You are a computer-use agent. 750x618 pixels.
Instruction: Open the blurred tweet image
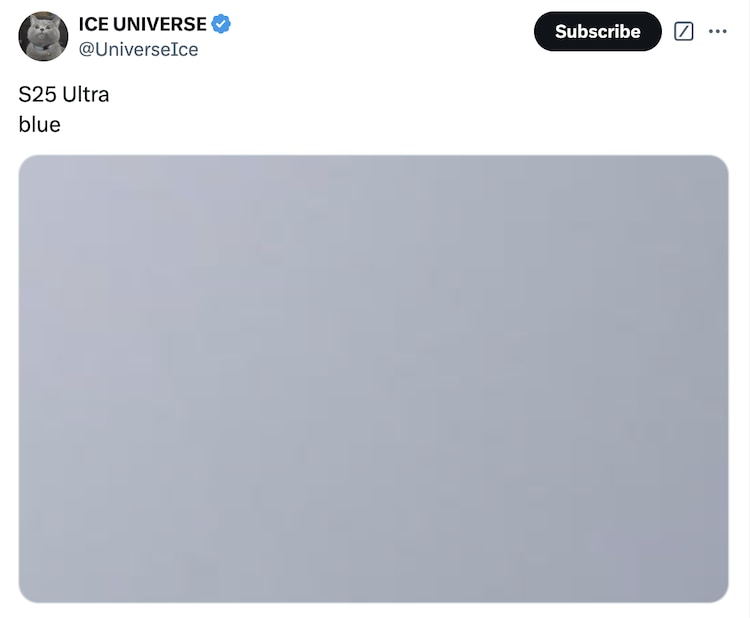tap(374, 378)
